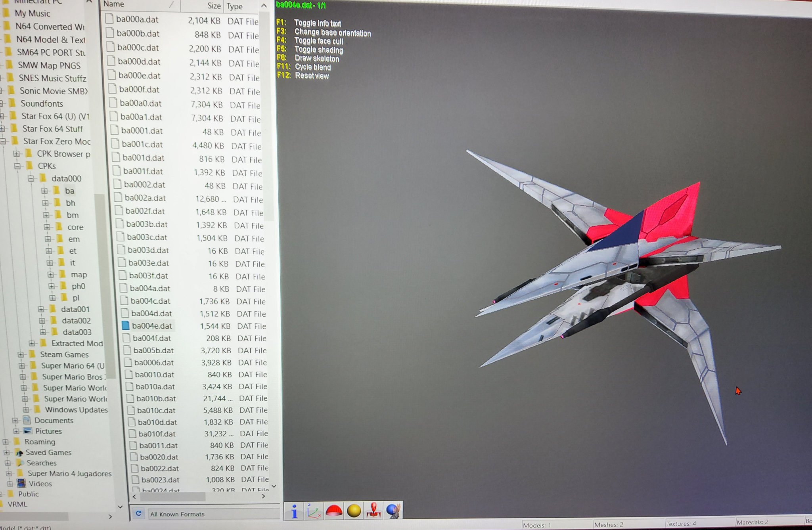The height and width of the screenshot is (530, 812).
Task: Click the red skeleton figure icon
Action: tap(373, 511)
